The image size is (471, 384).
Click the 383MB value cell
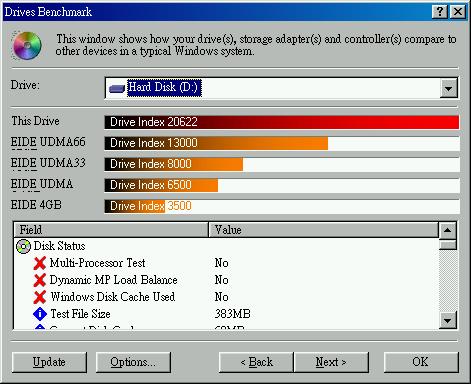pyautogui.click(x=232, y=314)
